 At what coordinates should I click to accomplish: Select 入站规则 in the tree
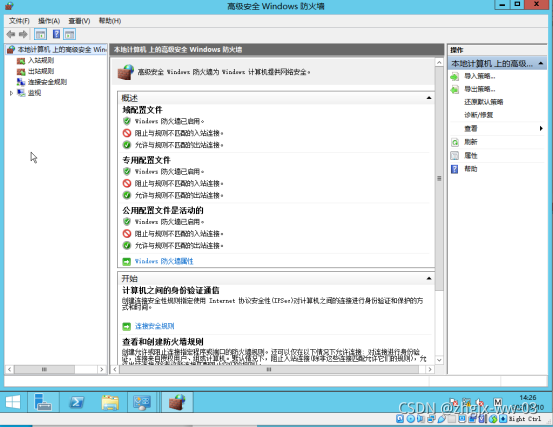tap(41, 60)
